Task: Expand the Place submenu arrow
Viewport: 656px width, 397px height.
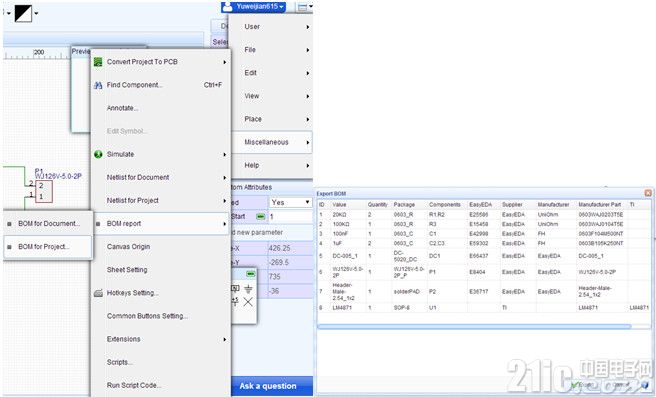Action: [x=308, y=119]
